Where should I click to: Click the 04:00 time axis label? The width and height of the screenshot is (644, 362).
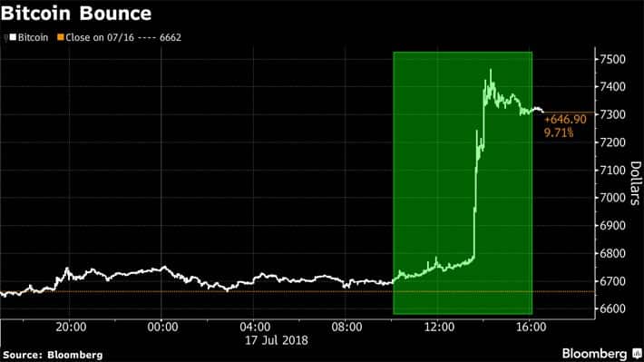point(255,328)
